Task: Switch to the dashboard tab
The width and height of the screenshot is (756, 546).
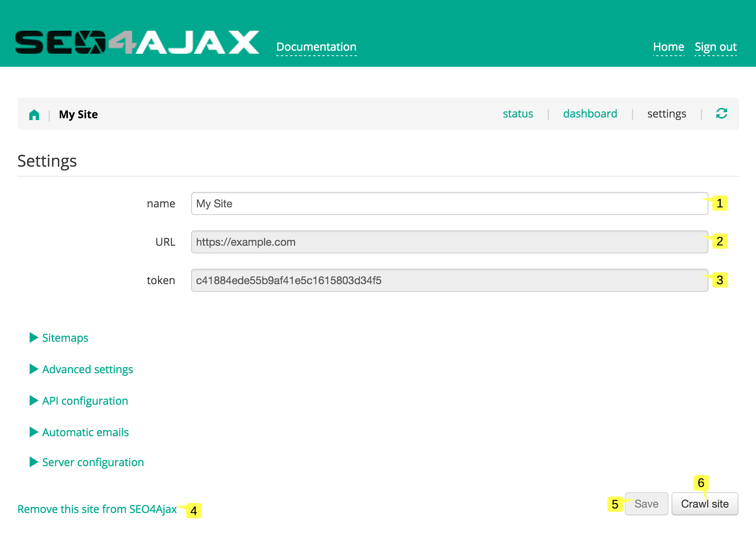Action: coord(590,113)
